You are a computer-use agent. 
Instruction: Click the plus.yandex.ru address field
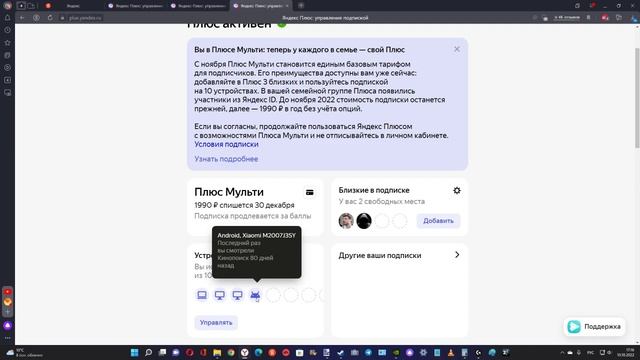coord(85,18)
